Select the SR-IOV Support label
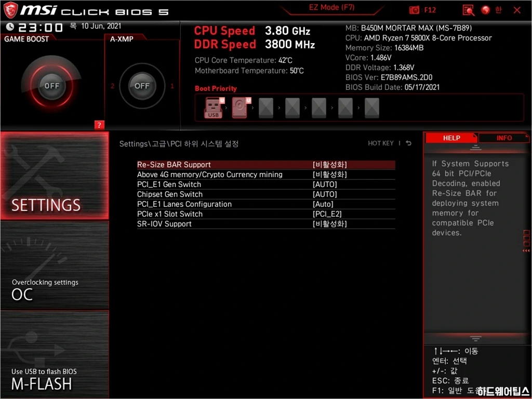 pyautogui.click(x=164, y=223)
